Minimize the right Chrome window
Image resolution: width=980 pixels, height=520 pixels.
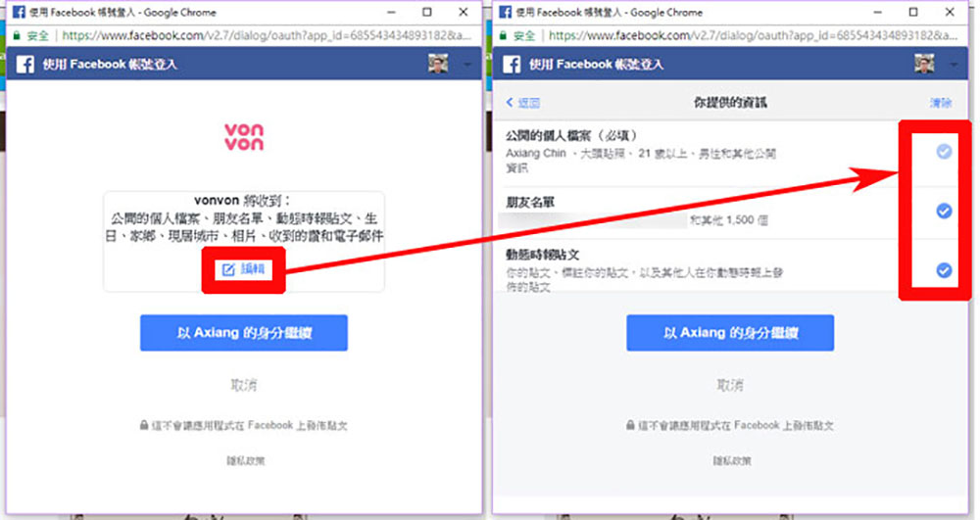[877, 12]
